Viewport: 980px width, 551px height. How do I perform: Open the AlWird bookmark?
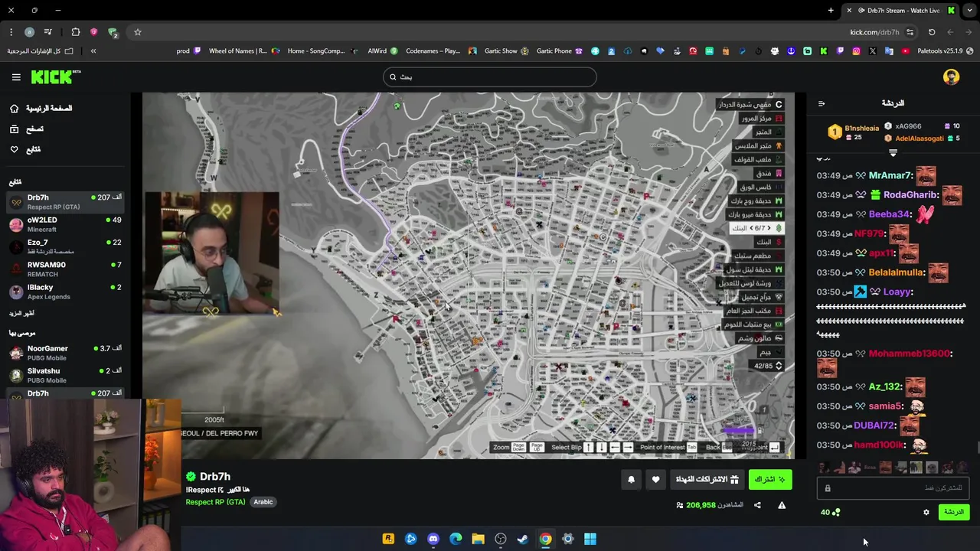pos(383,51)
